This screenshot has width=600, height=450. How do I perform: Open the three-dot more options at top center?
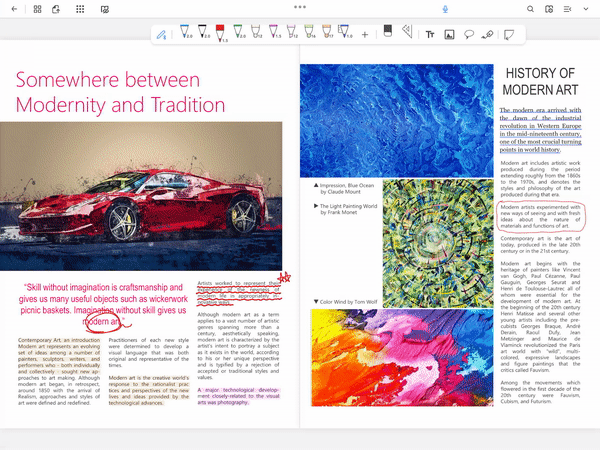click(300, 7)
